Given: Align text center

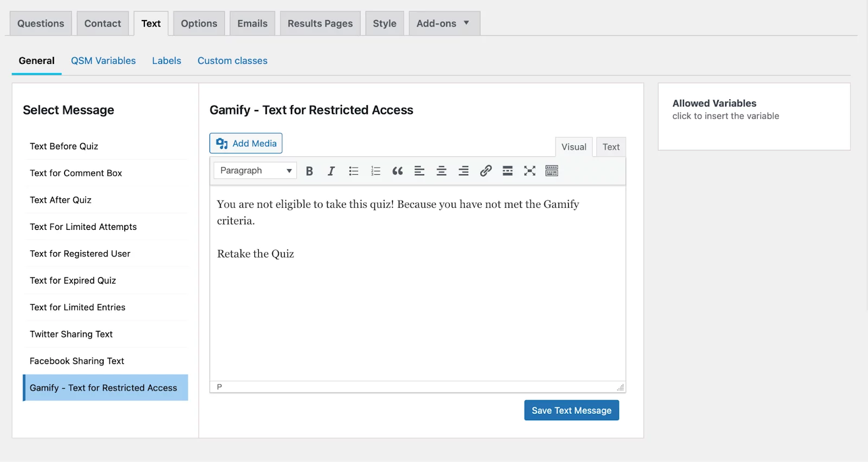Looking at the screenshot, I should pos(442,171).
